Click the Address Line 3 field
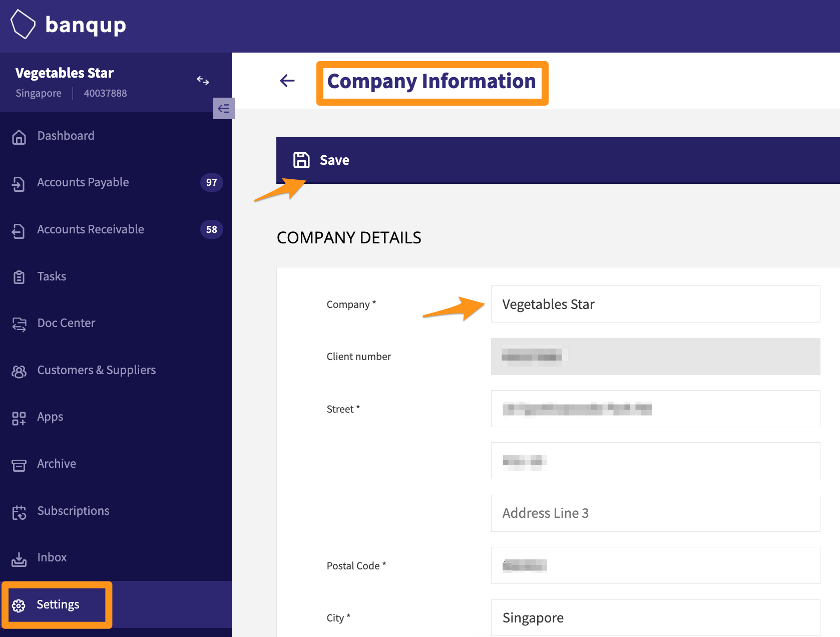This screenshot has height=637, width=840. point(655,513)
